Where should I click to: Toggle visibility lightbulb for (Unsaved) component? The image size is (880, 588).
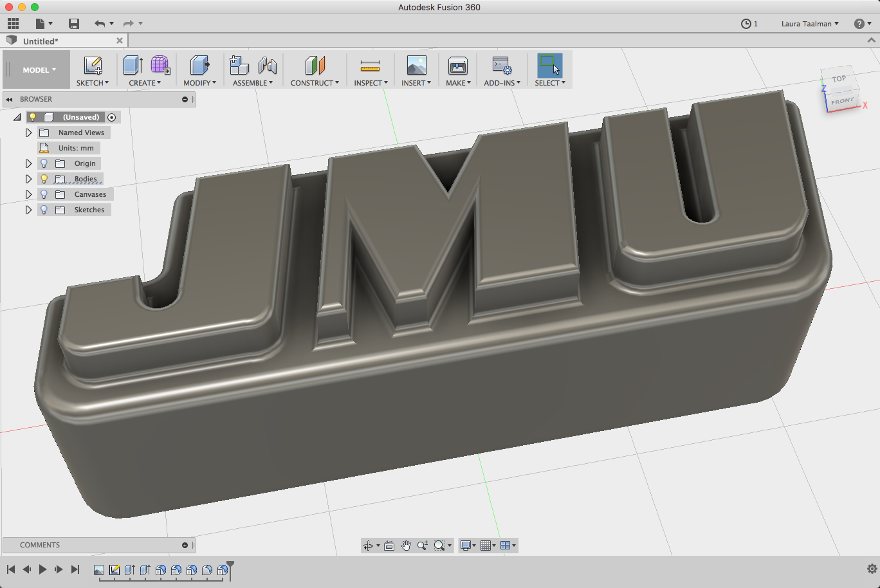pos(33,117)
